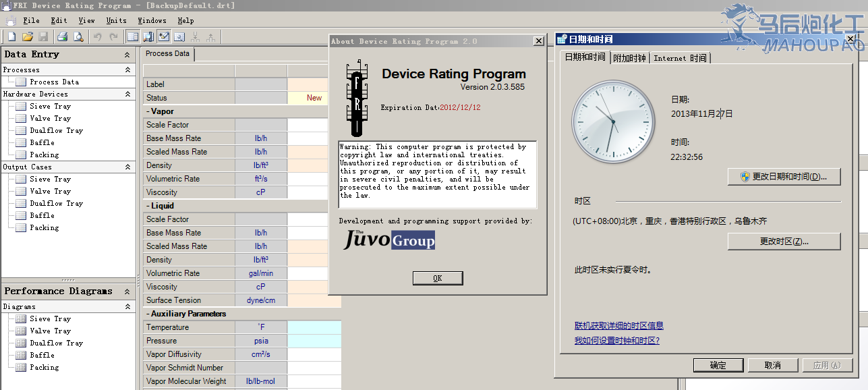Select Baffle under Diagrams
Image resolution: width=868 pixels, height=390 pixels.
42,355
